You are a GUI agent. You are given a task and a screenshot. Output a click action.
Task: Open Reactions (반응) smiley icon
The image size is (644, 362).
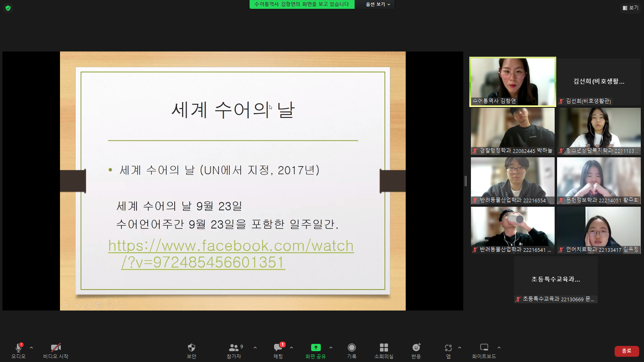416,348
